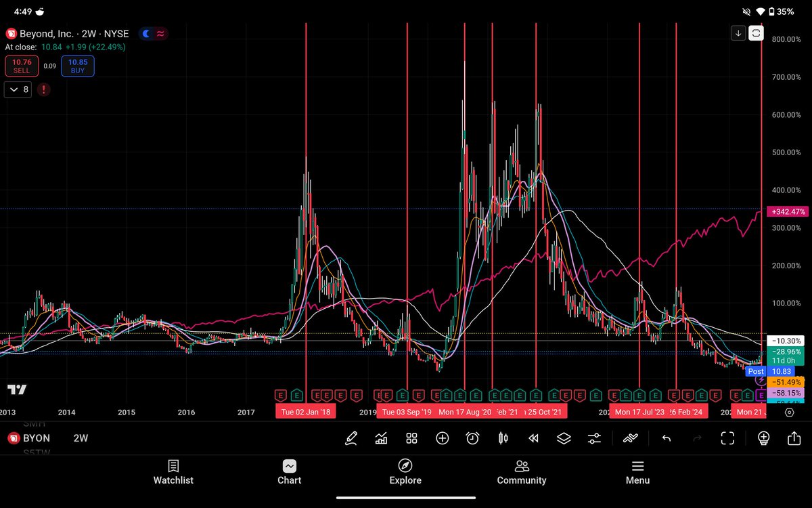812x508 pixels.
Task: Tap the 10.85 BUY button
Action: coord(78,66)
